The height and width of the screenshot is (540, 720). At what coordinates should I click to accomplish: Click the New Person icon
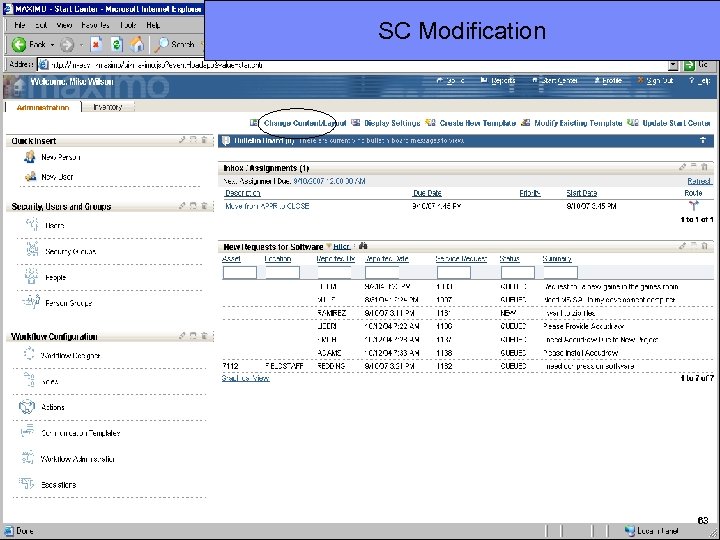(x=29, y=157)
